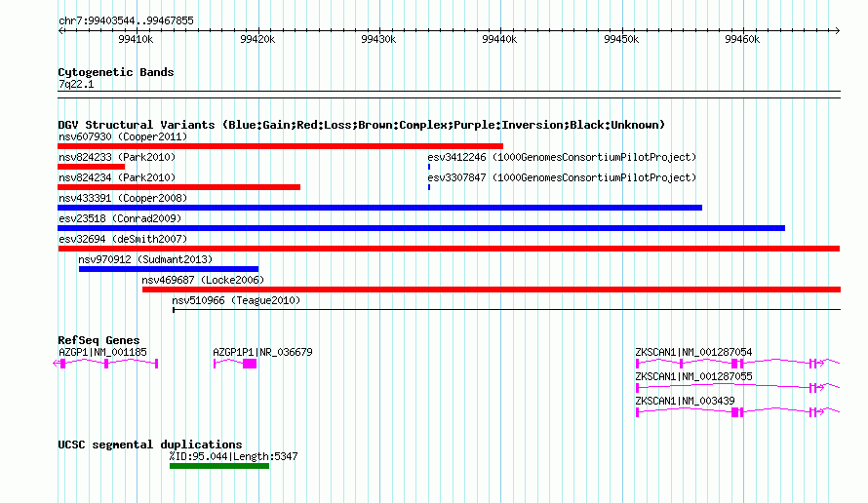Viewport: 868px width, 503px height.
Task: Click the esv3412246 small blue variant marker
Action: [x=429, y=167]
